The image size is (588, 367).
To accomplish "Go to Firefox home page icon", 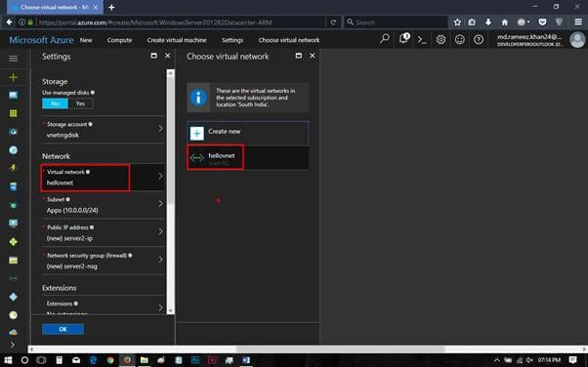I will 504,22.
